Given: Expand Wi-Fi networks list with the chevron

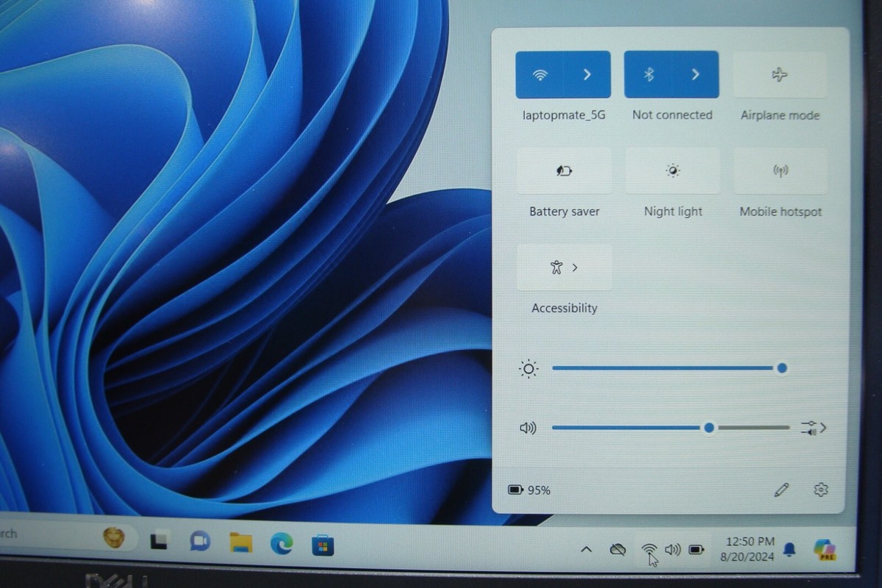Looking at the screenshot, I should 587,74.
